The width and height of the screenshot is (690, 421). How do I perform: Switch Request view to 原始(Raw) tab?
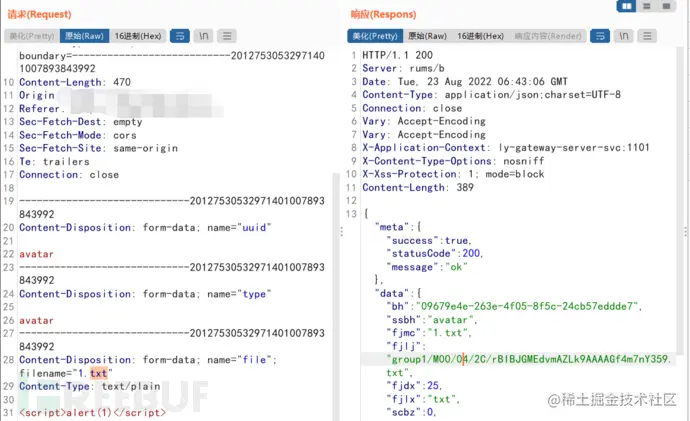[x=84, y=36]
